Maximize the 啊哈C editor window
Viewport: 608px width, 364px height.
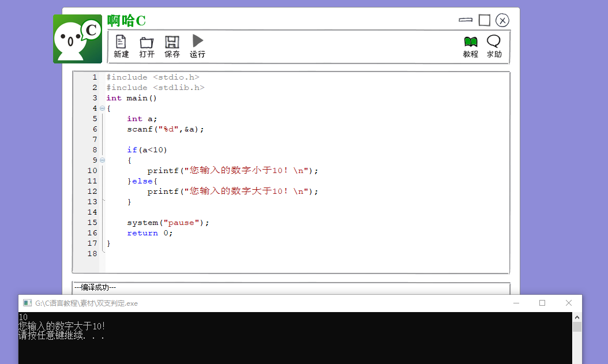click(485, 20)
